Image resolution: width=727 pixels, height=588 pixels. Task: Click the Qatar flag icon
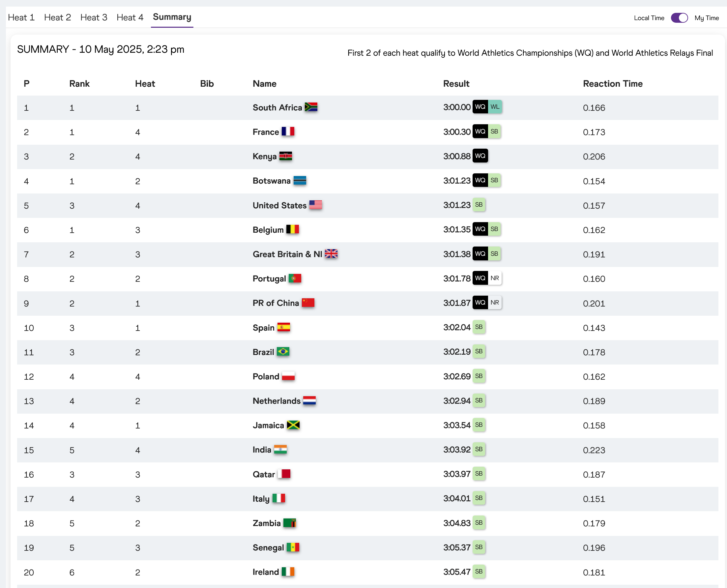(284, 474)
